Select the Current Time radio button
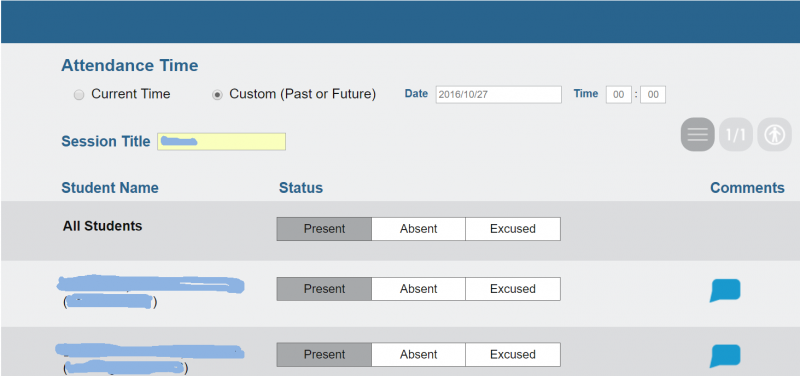 click(x=79, y=95)
